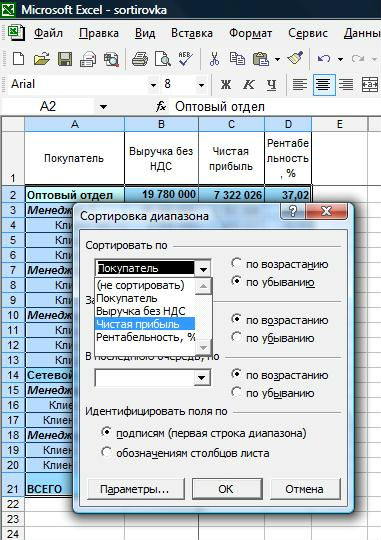The width and height of the screenshot is (381, 540).
Task: Click the Параметры... button
Action: (135, 489)
